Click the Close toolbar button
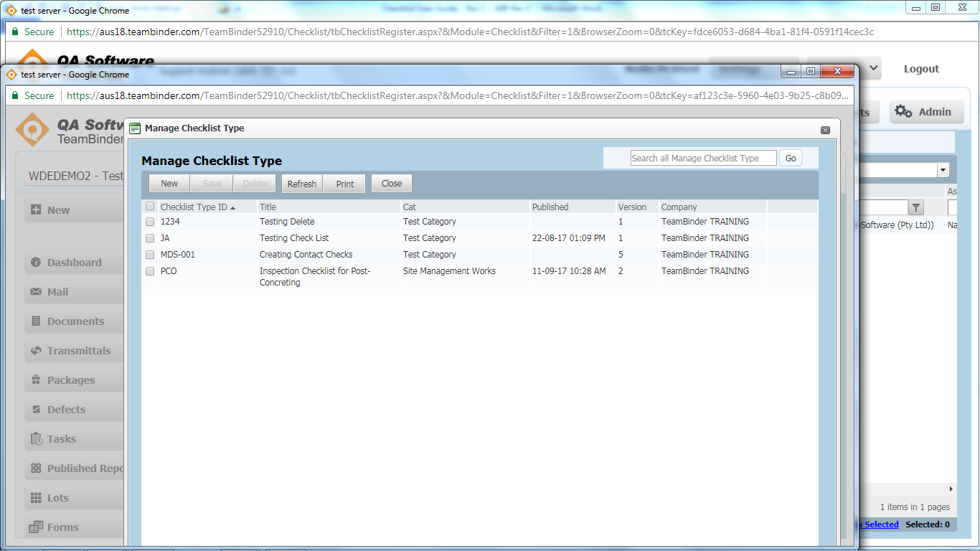Screen dimensions: 980x551 [392, 184]
